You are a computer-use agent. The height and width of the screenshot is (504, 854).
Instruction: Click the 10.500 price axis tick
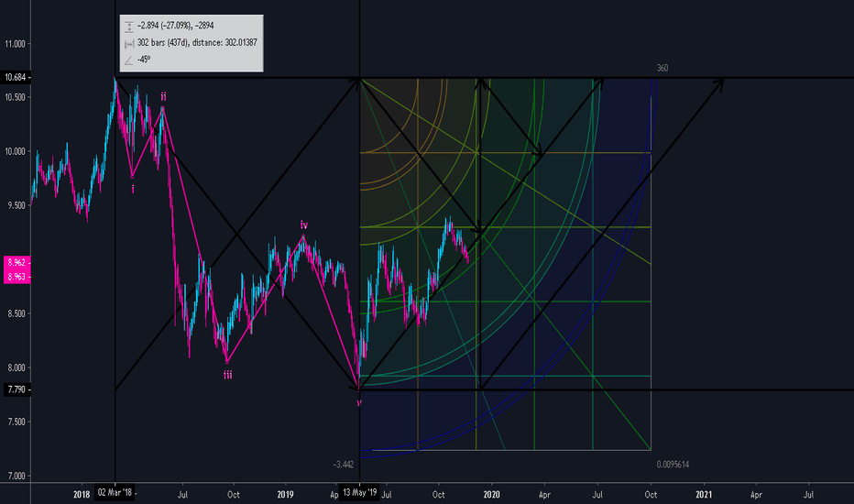click(16, 97)
